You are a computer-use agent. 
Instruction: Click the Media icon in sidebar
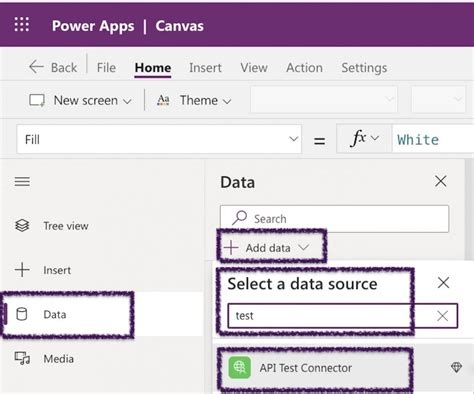22,358
